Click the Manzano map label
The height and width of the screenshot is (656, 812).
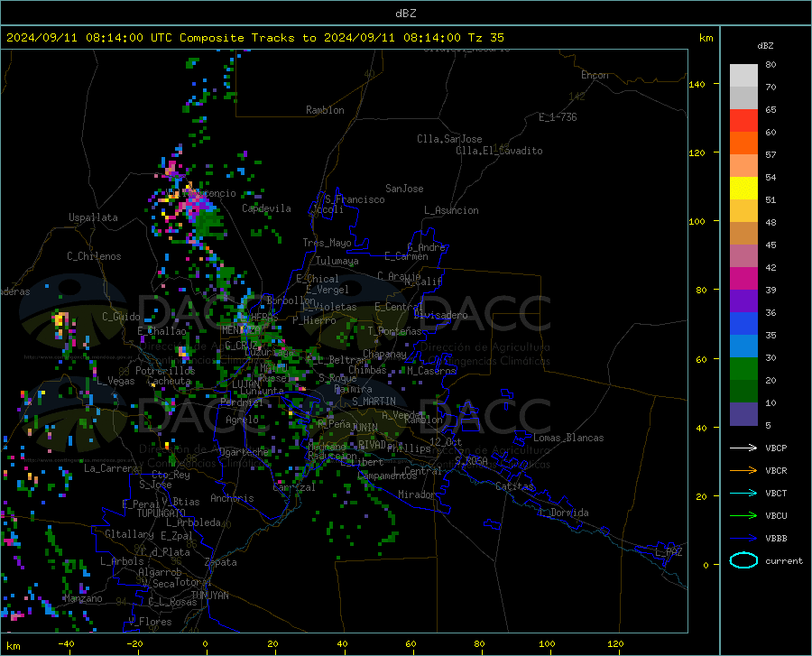(83, 598)
